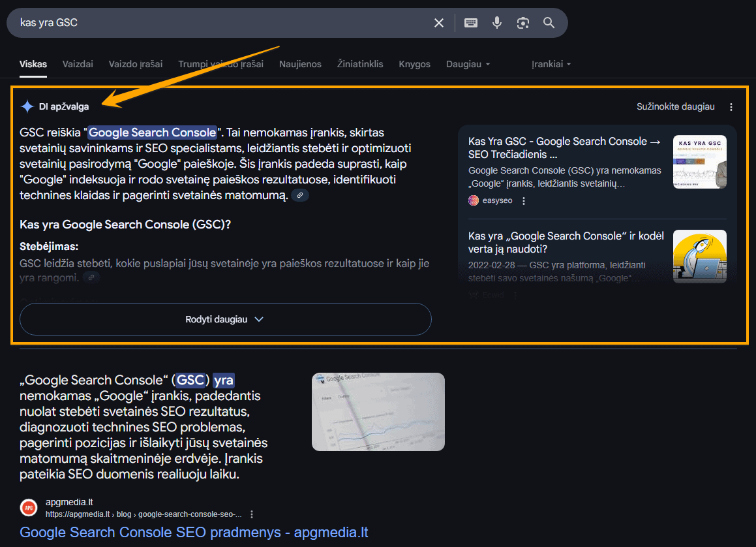
Task: Submit search with the magnifying glass icon
Action: point(549,23)
